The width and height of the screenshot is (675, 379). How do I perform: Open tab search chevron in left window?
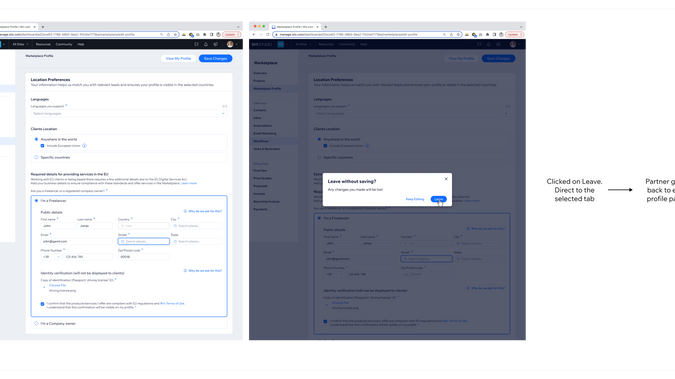pos(238,27)
